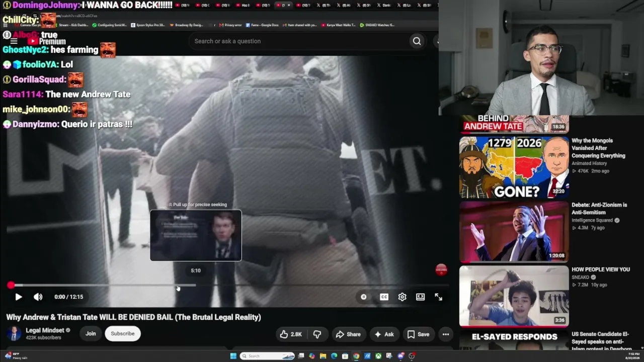The height and width of the screenshot is (362, 644).
Task: Dislike this video
Action: coord(317,334)
